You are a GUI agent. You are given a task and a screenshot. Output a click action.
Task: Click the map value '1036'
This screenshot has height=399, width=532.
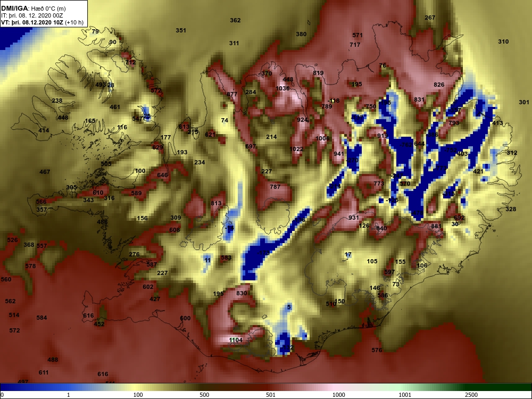282,88
